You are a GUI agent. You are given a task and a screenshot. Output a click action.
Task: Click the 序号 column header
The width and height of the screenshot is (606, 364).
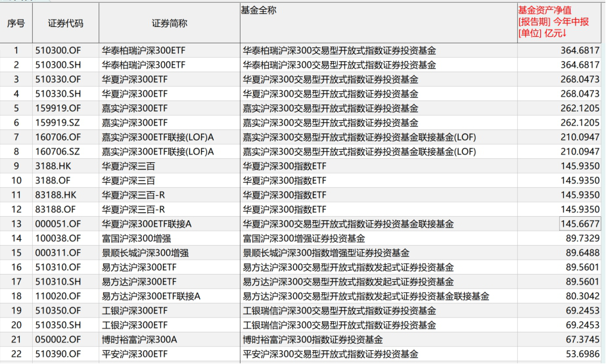[16, 23]
